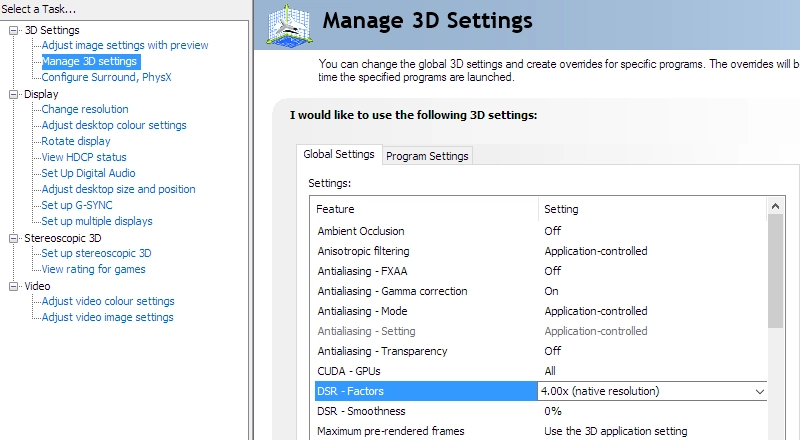Click the Manage 3D Settings header icon
800x440 pixels.
tap(289, 25)
